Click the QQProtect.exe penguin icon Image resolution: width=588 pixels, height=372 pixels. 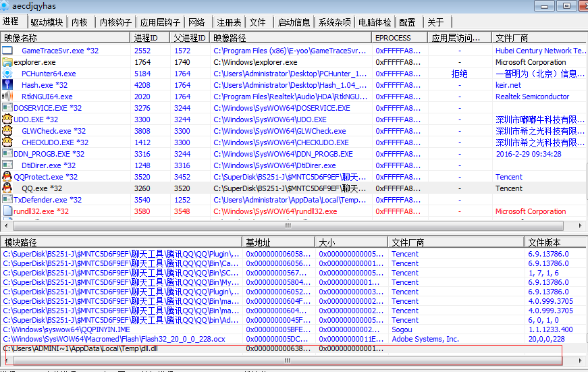pyautogui.click(x=7, y=177)
